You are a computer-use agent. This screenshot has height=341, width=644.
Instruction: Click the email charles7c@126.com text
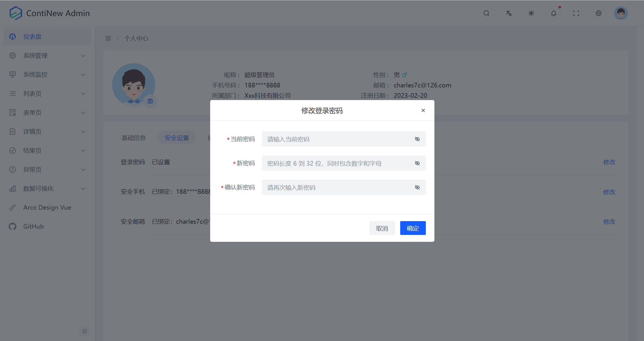click(422, 85)
